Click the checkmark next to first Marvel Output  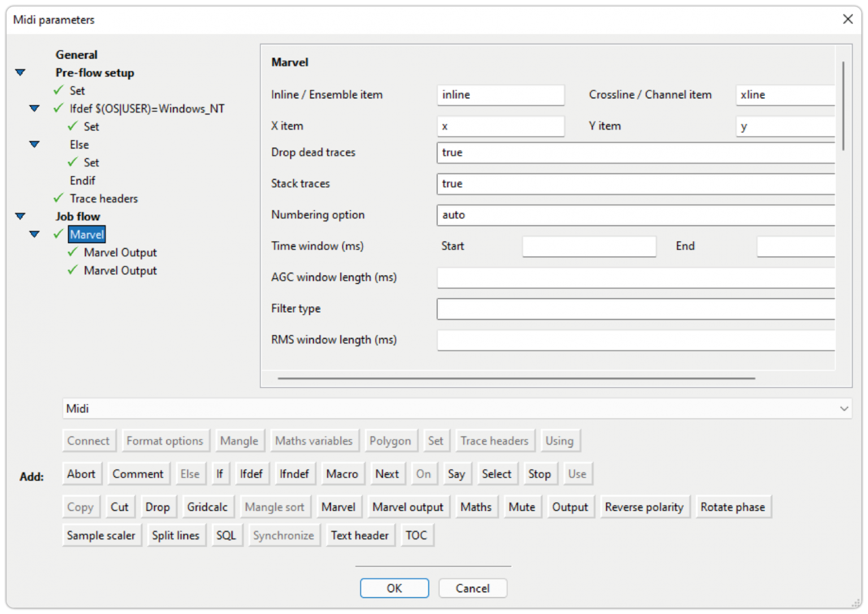(72, 252)
